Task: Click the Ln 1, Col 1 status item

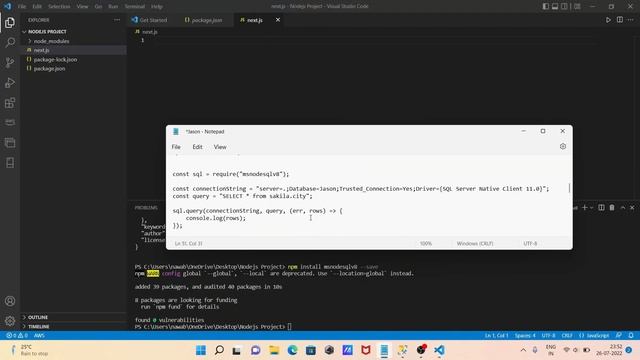Action: click(496, 335)
